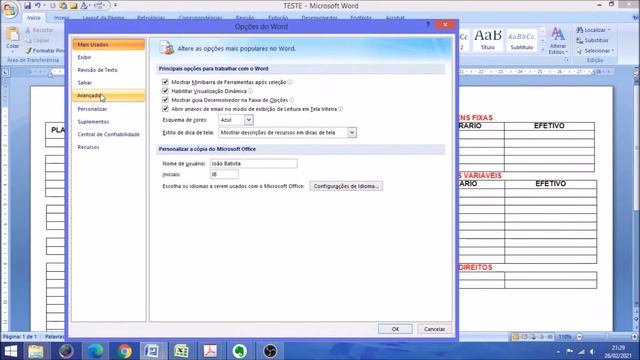Click the Office Button orb
The width and height of the screenshot is (640, 360).
(x=9, y=10)
